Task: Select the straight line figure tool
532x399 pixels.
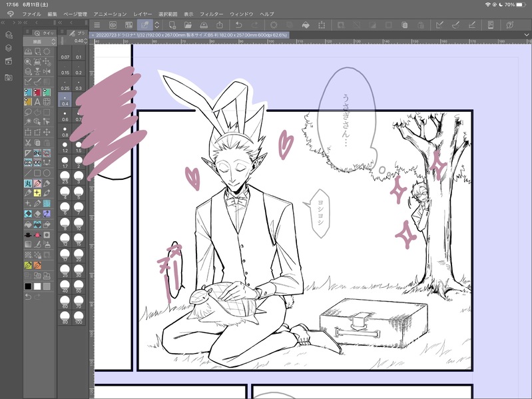Action: pos(28,173)
